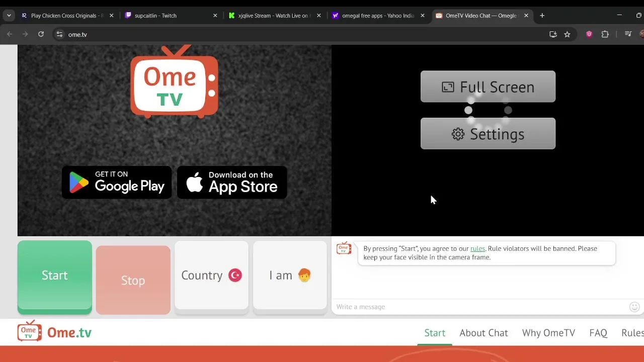Go back to previous page
644x362 pixels.
(x=10, y=34)
